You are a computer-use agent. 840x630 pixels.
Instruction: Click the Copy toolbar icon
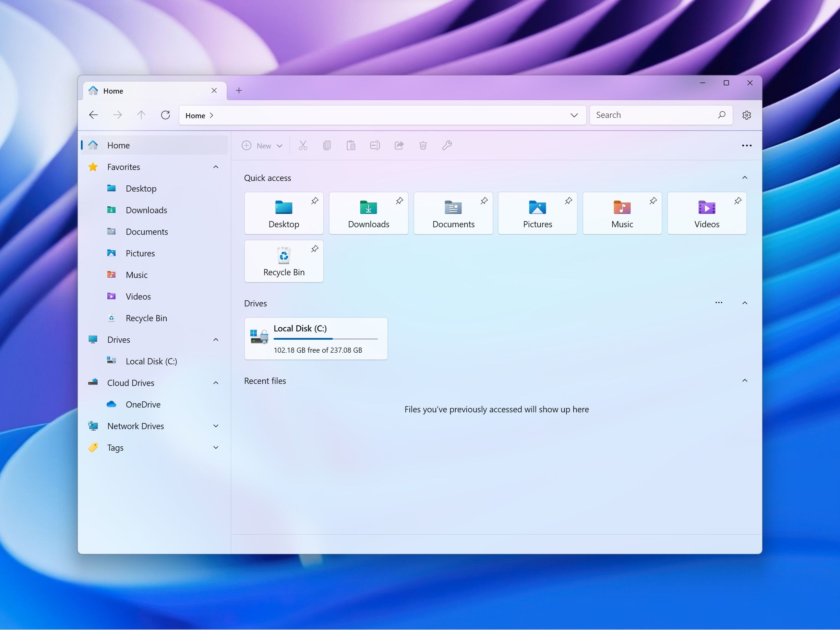coord(327,145)
